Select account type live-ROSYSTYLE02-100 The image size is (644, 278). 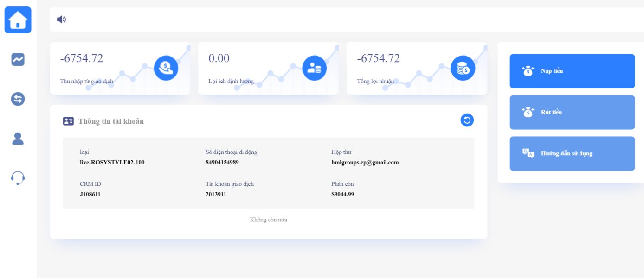click(112, 163)
